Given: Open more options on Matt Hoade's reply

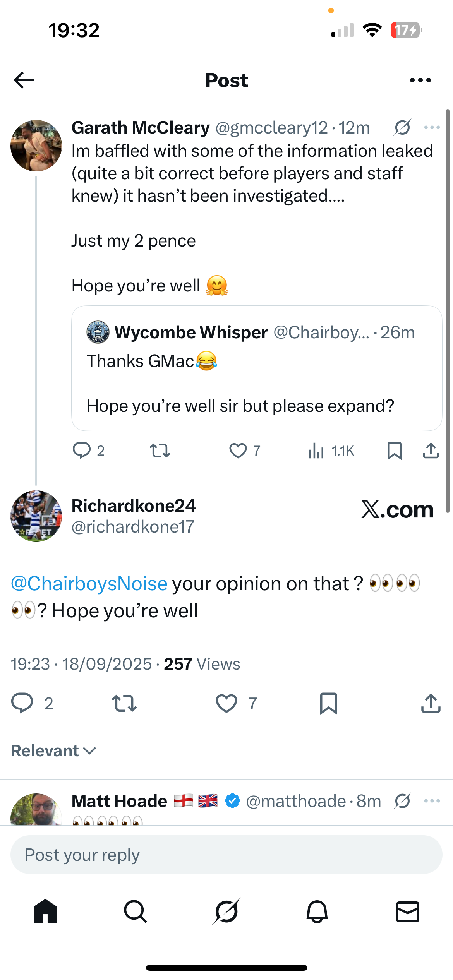Looking at the screenshot, I should coord(432,801).
